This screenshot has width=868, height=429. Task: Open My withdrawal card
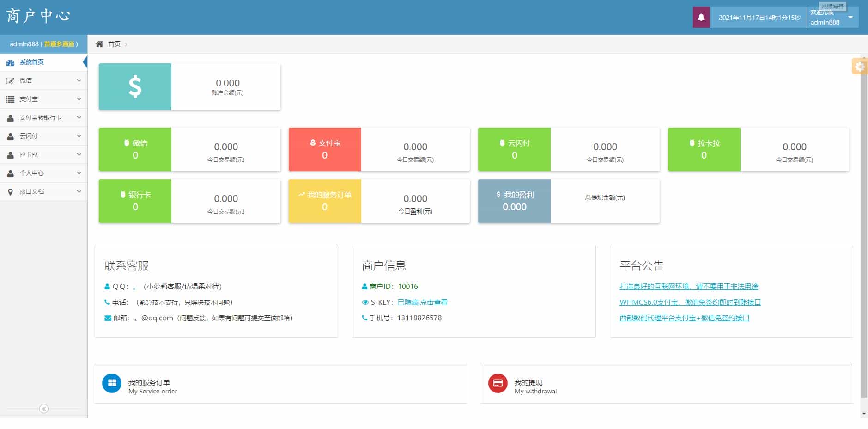coord(667,384)
